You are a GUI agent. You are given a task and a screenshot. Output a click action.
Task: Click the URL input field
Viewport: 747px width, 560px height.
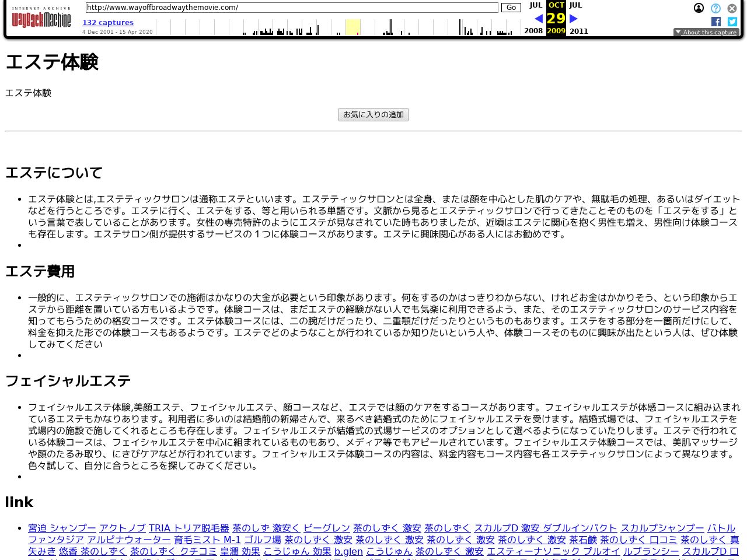291,8
